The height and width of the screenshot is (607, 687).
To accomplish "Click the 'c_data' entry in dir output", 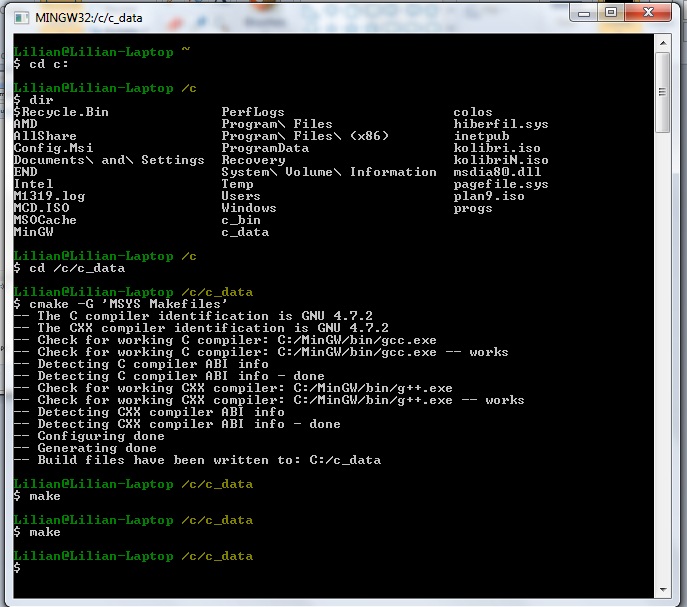I will (245, 232).
